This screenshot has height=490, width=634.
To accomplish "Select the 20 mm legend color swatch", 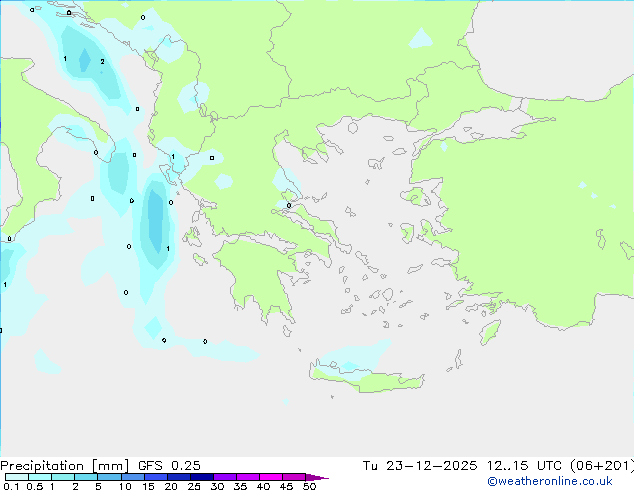I will coord(179,477).
